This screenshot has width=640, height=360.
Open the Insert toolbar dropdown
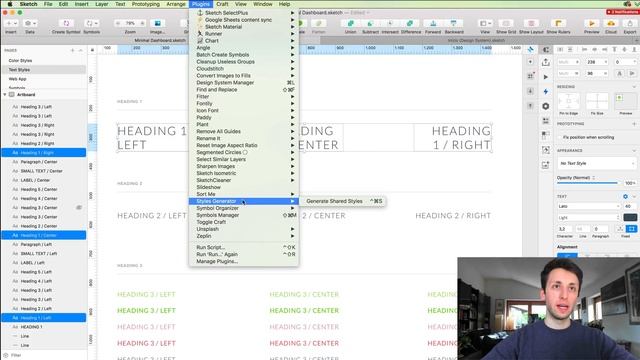click(11, 23)
